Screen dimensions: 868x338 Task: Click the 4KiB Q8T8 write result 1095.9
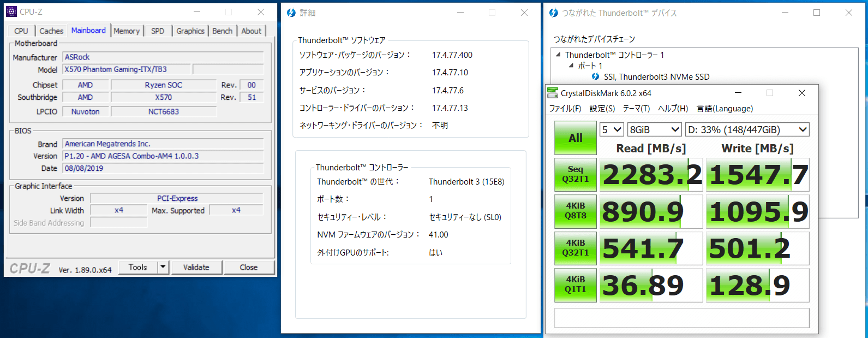click(x=758, y=211)
